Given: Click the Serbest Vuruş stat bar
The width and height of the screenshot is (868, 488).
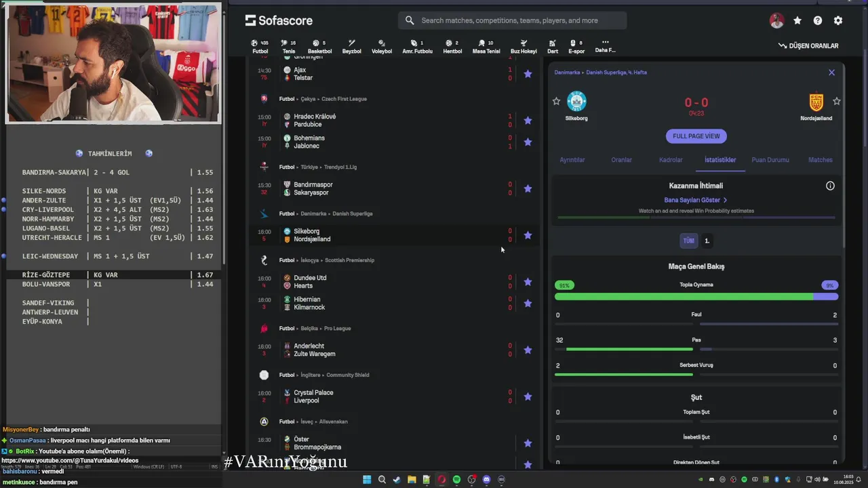Looking at the screenshot, I should click(696, 374).
